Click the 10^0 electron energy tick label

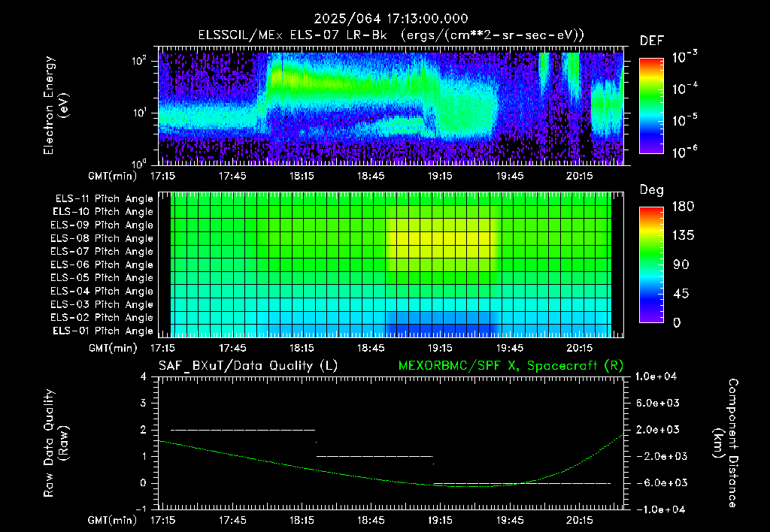140,164
